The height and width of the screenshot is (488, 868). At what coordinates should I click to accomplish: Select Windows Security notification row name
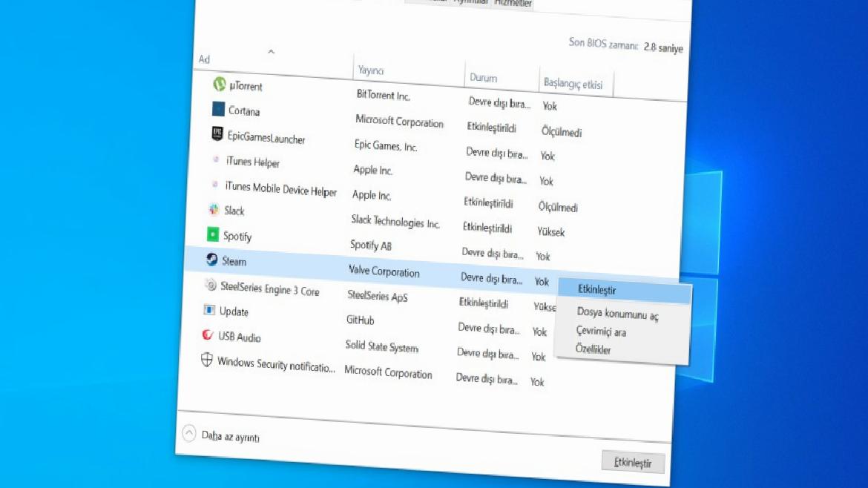pyautogui.click(x=276, y=365)
